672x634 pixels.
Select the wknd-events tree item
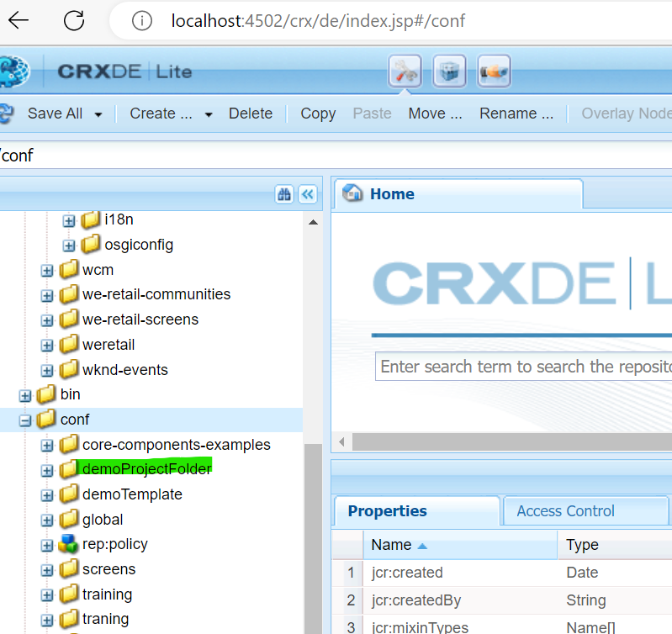point(124,370)
